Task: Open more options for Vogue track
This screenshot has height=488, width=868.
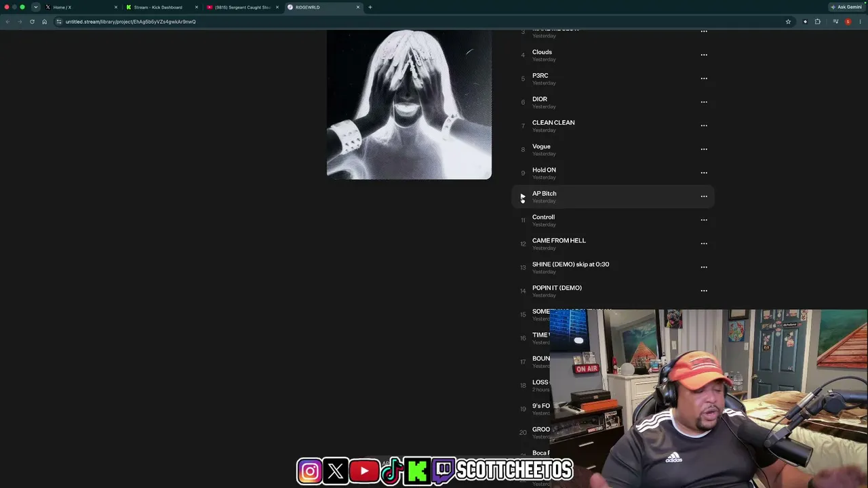Action: tap(704, 149)
